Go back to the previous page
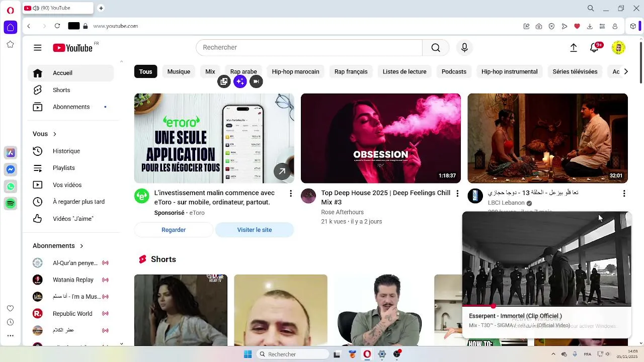This screenshot has width=644, height=362. (x=29, y=26)
